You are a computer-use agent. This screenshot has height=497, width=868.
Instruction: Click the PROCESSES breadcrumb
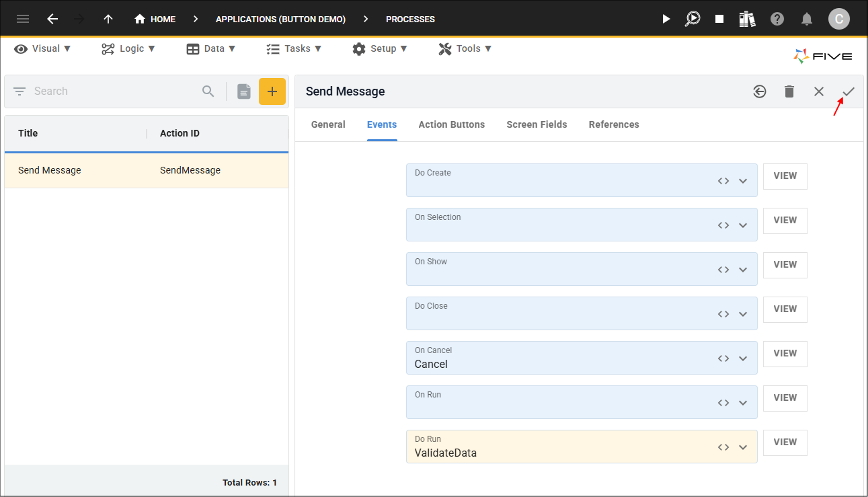tap(410, 19)
